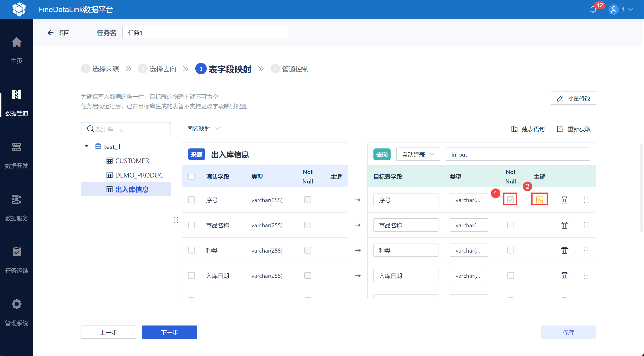This screenshot has width=644, height=356.
Task: Click the 下一步 button
Action: tap(169, 332)
